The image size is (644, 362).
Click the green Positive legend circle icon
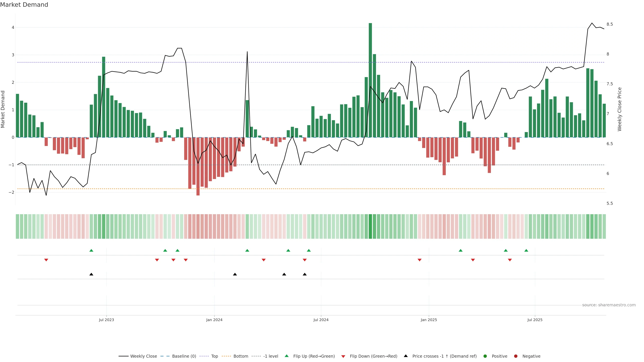485,356
